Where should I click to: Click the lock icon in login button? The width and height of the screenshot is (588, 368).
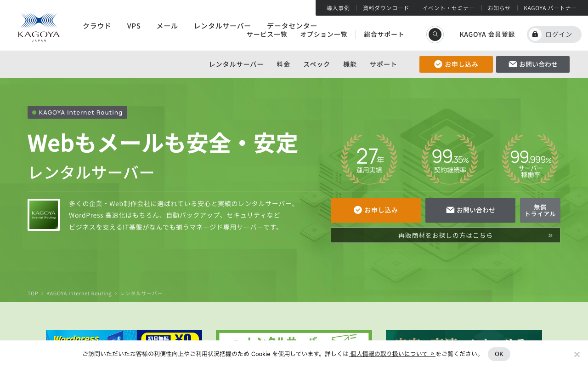[x=535, y=34]
